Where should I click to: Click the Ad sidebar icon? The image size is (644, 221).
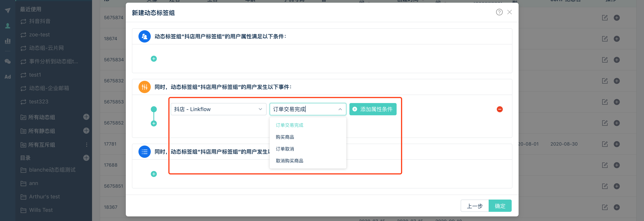tap(7, 77)
